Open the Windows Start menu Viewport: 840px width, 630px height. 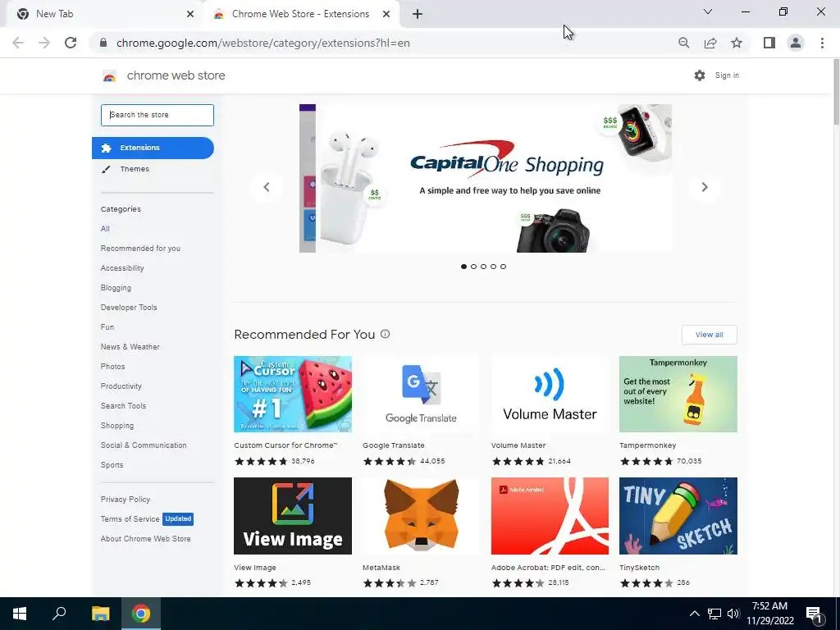[x=20, y=614]
